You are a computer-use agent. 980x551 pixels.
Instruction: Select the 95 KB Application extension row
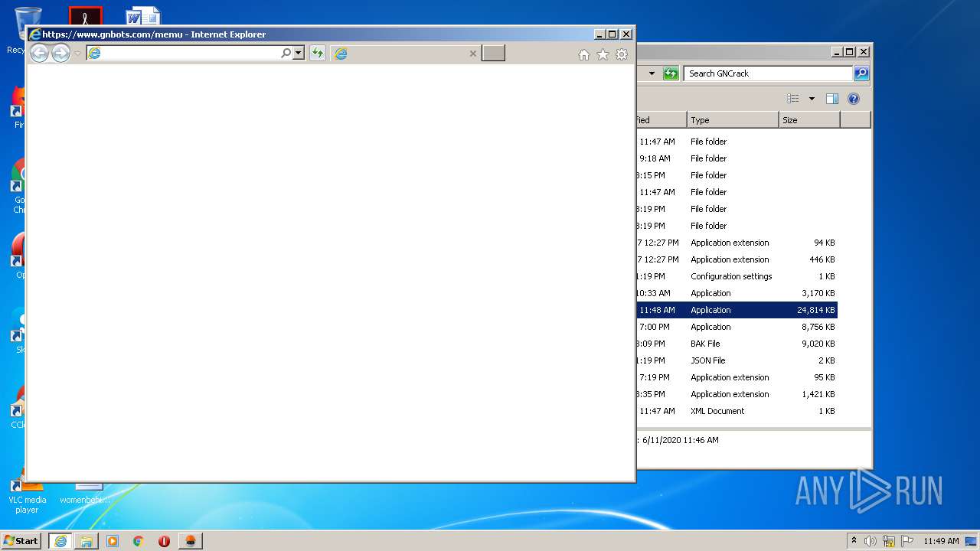[737, 377]
